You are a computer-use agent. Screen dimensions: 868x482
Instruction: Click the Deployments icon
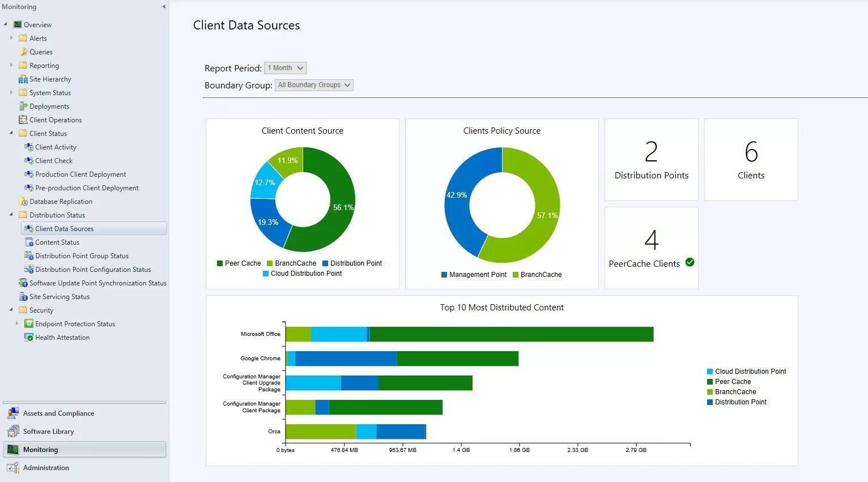(23, 106)
